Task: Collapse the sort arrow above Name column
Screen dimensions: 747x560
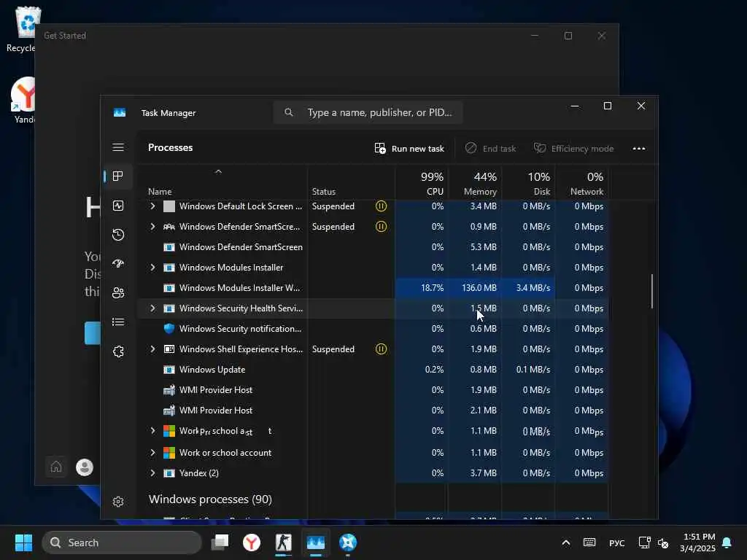Action: [218, 171]
